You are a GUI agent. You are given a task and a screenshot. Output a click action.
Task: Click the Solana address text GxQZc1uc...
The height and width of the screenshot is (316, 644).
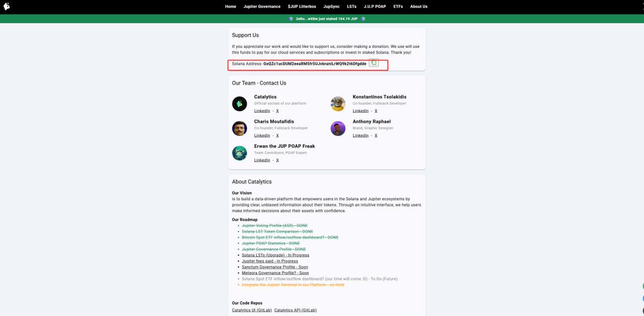[314, 63]
